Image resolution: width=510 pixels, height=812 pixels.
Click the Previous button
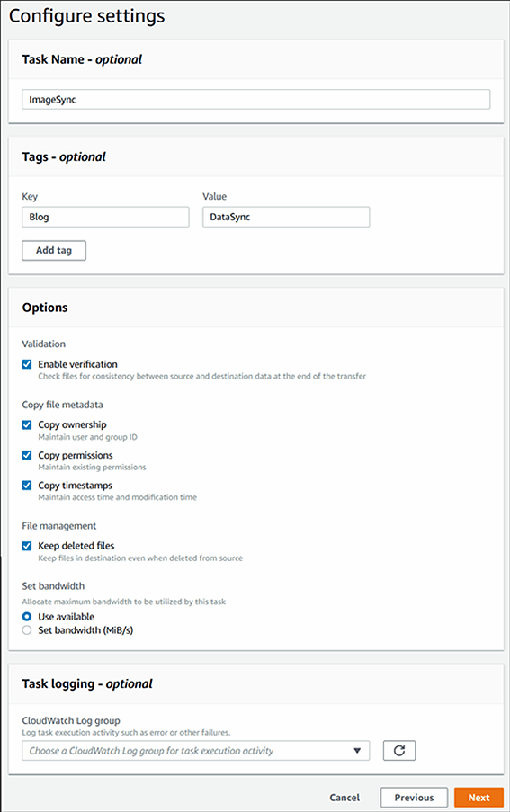click(415, 798)
